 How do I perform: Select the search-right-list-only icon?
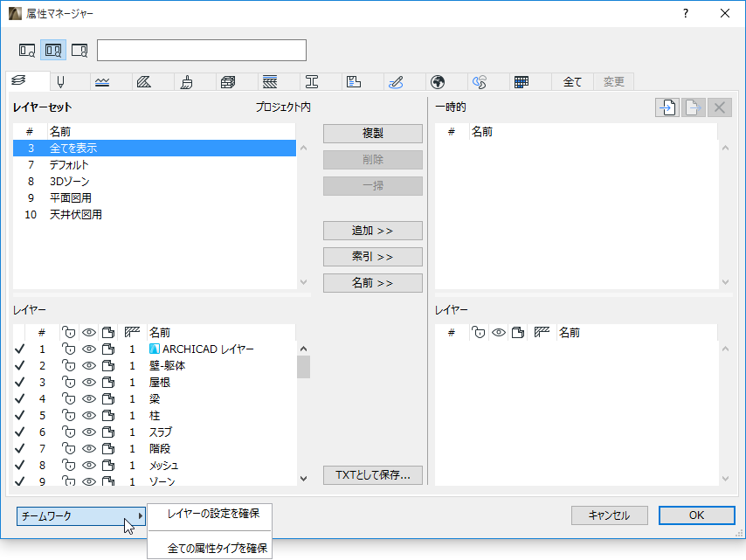click(x=79, y=50)
